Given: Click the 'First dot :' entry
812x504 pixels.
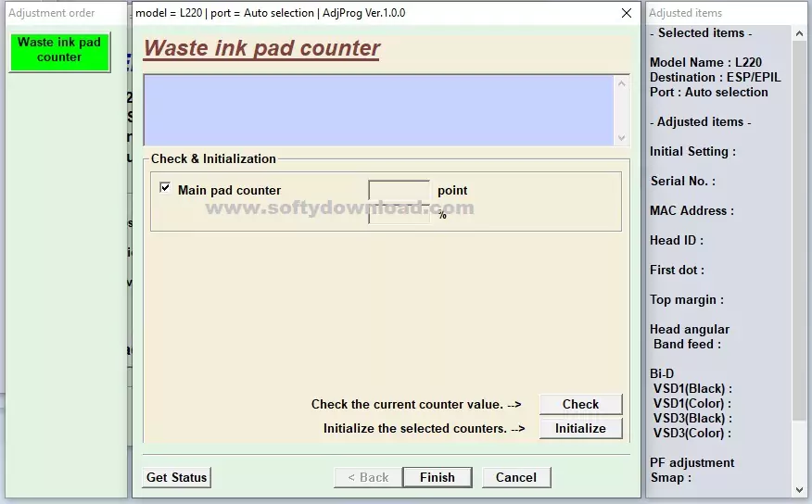Looking at the screenshot, I should click(x=677, y=271).
